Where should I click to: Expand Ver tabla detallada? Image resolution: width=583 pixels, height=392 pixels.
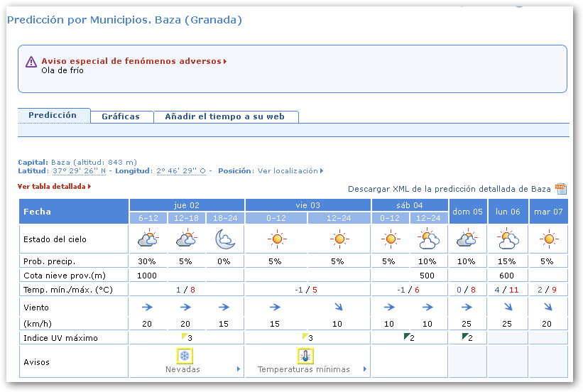coord(54,187)
